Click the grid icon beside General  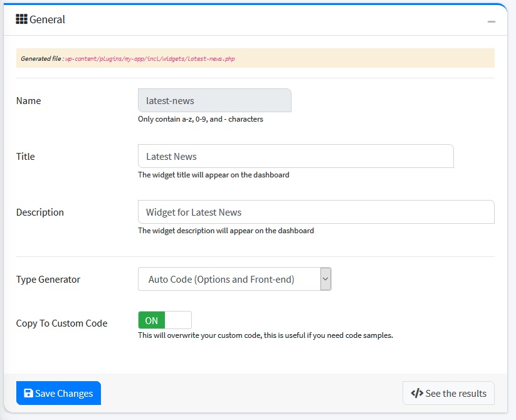click(22, 19)
